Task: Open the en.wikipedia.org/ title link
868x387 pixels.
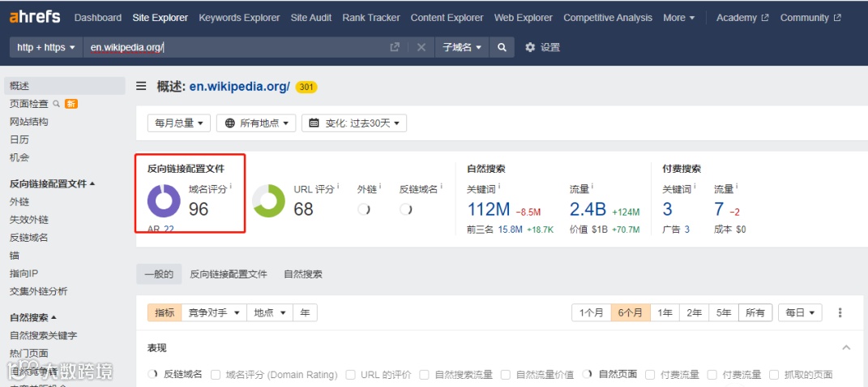Action: point(240,87)
